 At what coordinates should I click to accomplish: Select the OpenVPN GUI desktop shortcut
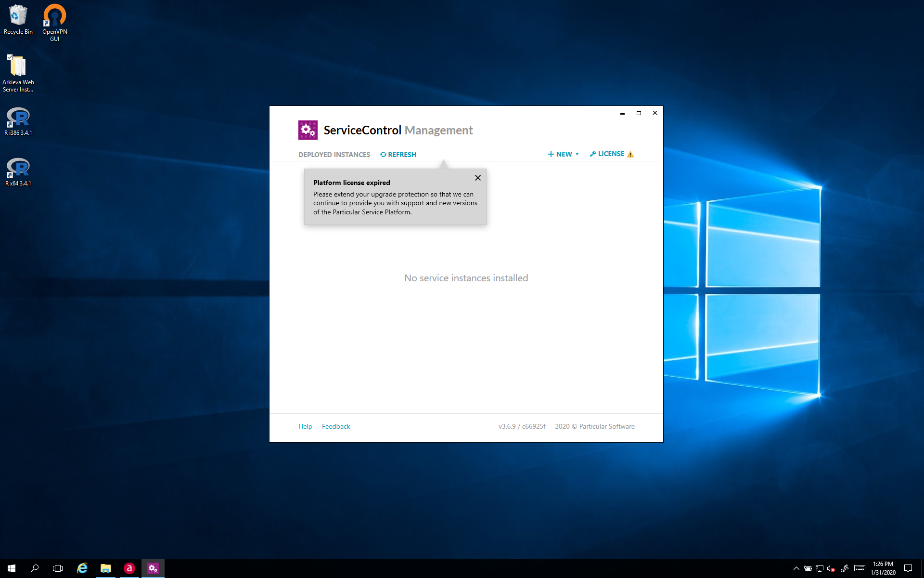click(x=55, y=23)
